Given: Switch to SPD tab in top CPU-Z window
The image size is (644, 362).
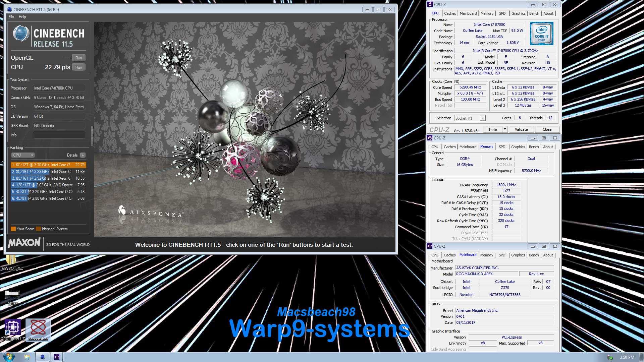Looking at the screenshot, I should pyautogui.click(x=502, y=13).
